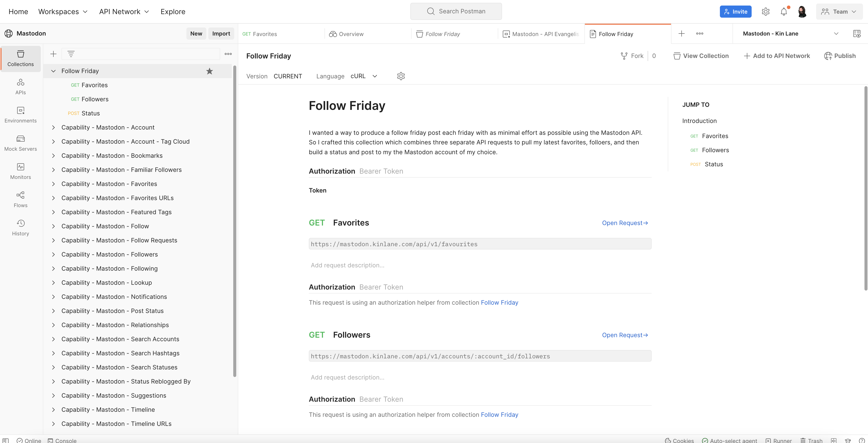
Task: Click the star icon on Follow Friday collection
Action: pos(210,71)
